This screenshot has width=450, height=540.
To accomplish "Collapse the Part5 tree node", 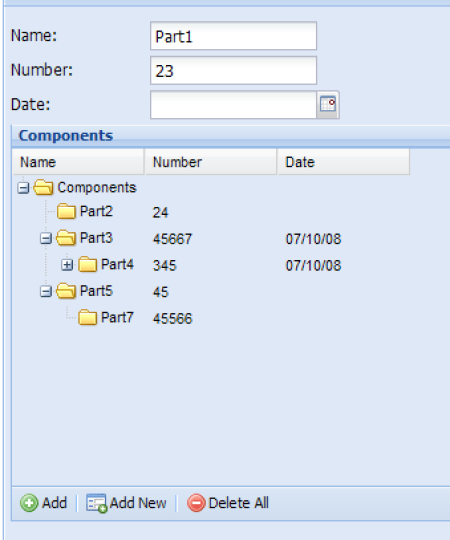I will (x=45, y=291).
